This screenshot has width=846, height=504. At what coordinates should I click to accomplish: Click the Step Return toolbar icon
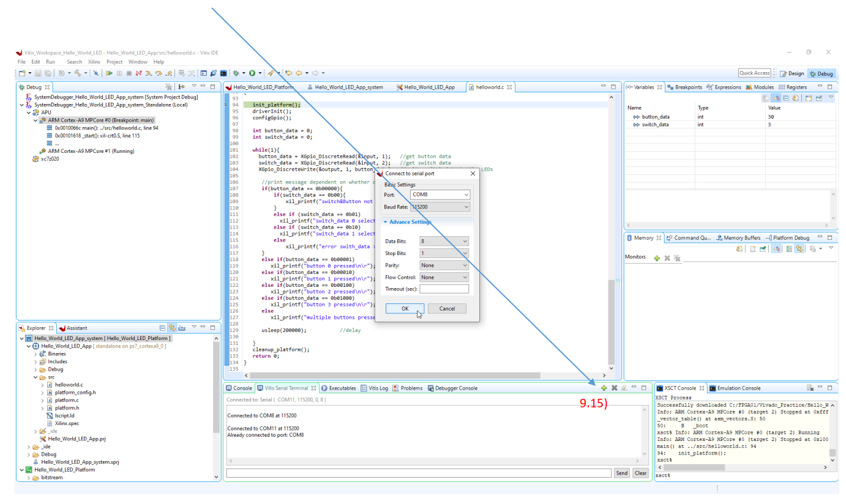pyautogui.click(x=169, y=73)
